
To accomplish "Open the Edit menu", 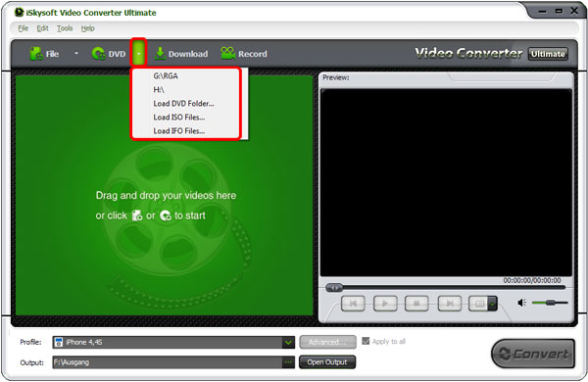I will click(42, 28).
